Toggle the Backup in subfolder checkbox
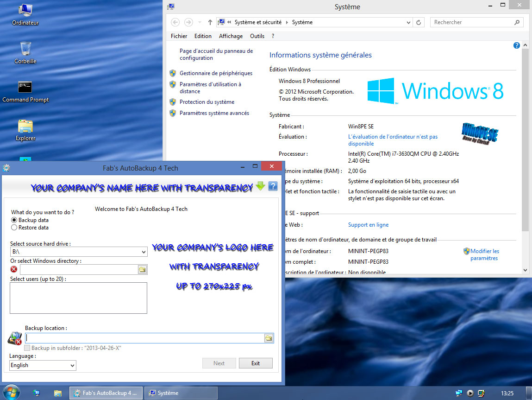 point(27,348)
